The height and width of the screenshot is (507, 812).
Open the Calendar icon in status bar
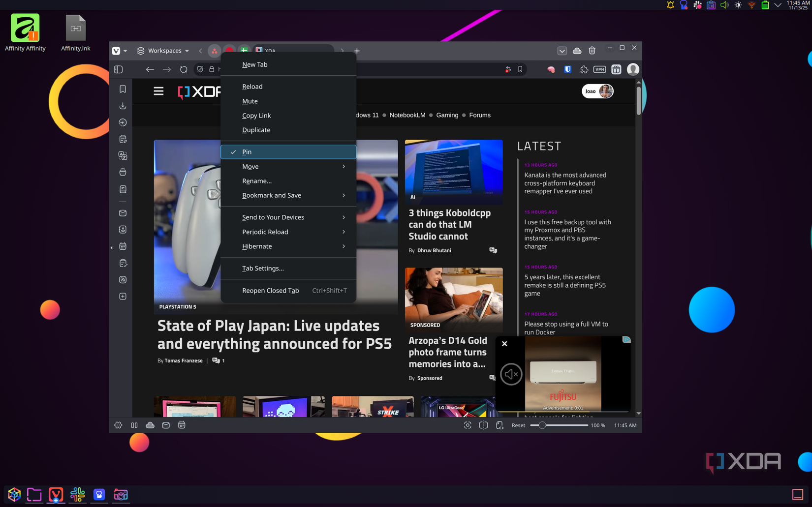click(x=182, y=425)
